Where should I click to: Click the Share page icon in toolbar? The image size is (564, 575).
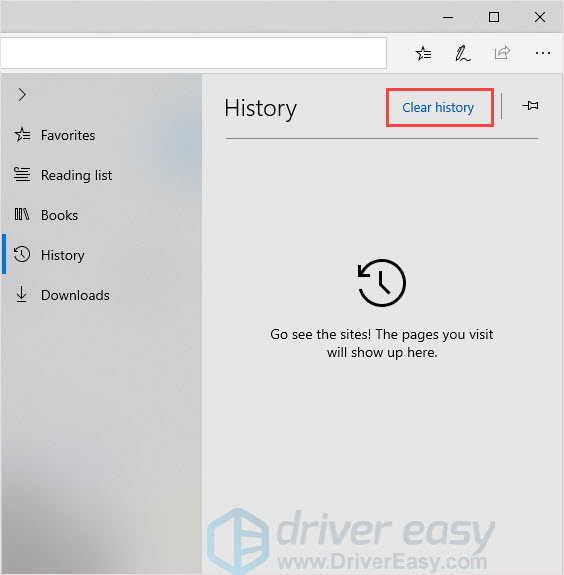pos(502,53)
